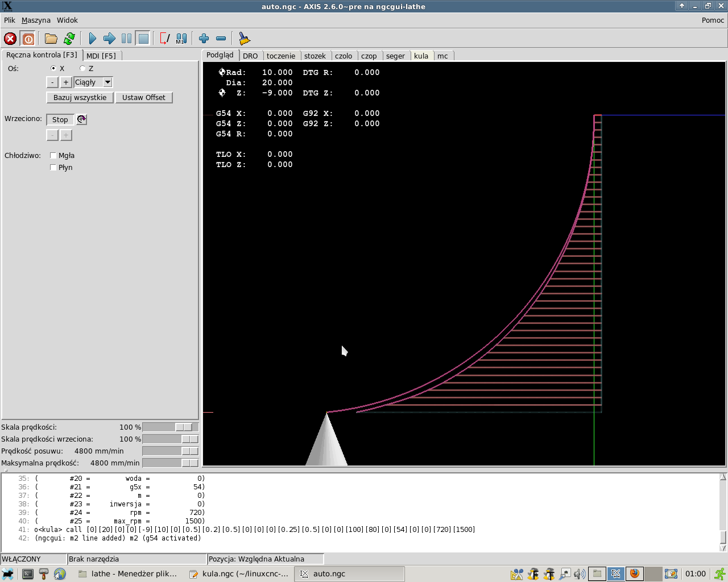Click spindle Stop button
The height and width of the screenshot is (582, 728).
tap(60, 119)
